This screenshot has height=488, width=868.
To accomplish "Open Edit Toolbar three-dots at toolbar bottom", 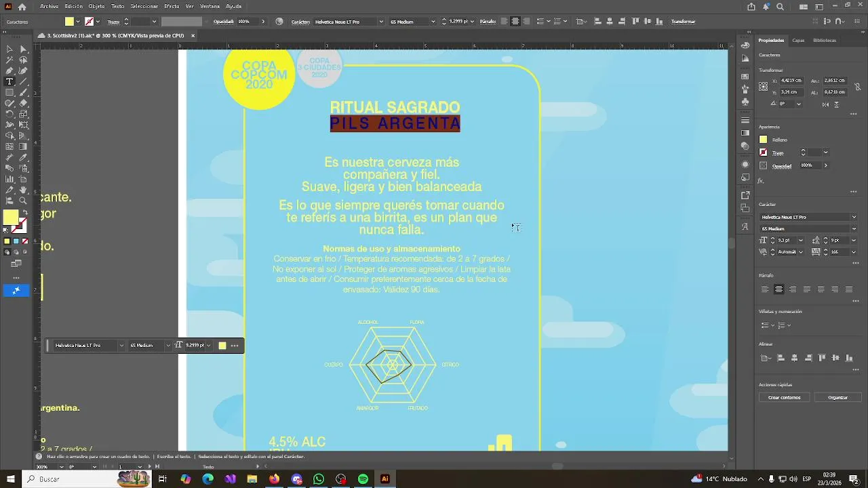I will pyautogui.click(x=16, y=278).
